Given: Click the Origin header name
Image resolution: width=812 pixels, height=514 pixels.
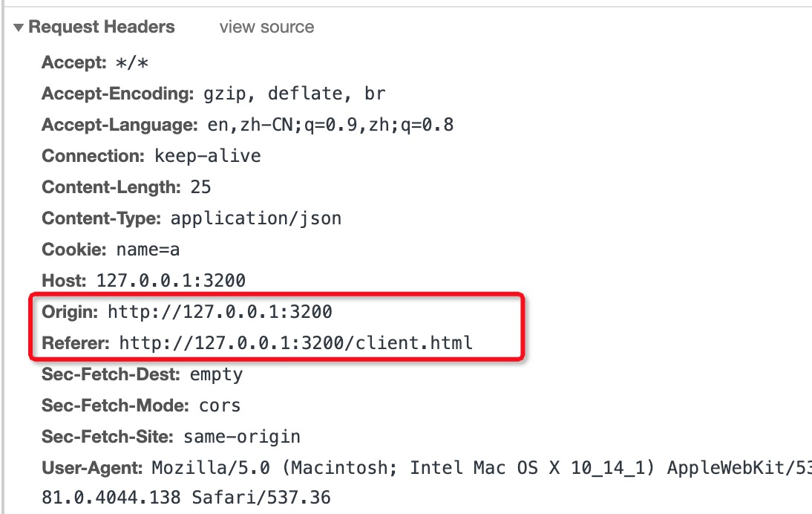Looking at the screenshot, I should coord(70,312).
